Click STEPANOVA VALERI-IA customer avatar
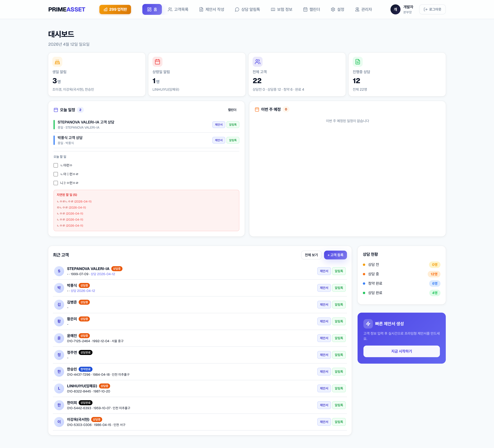 (x=59, y=271)
